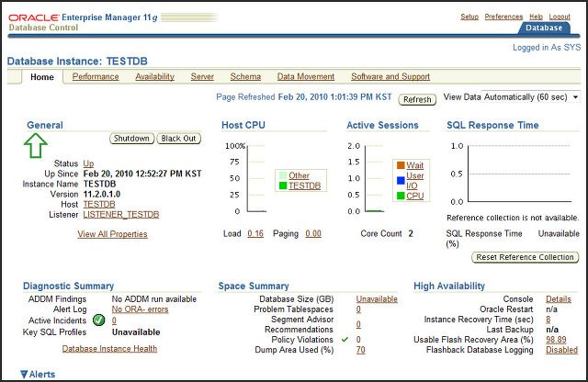Click the orange Wait legend swatch
The height and width of the screenshot is (382, 588).
click(x=401, y=165)
